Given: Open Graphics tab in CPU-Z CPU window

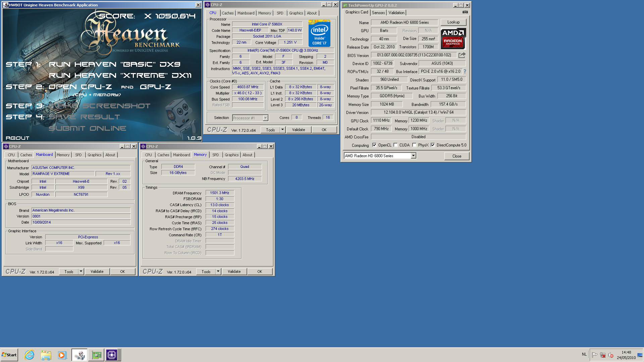Looking at the screenshot, I should [296, 13].
